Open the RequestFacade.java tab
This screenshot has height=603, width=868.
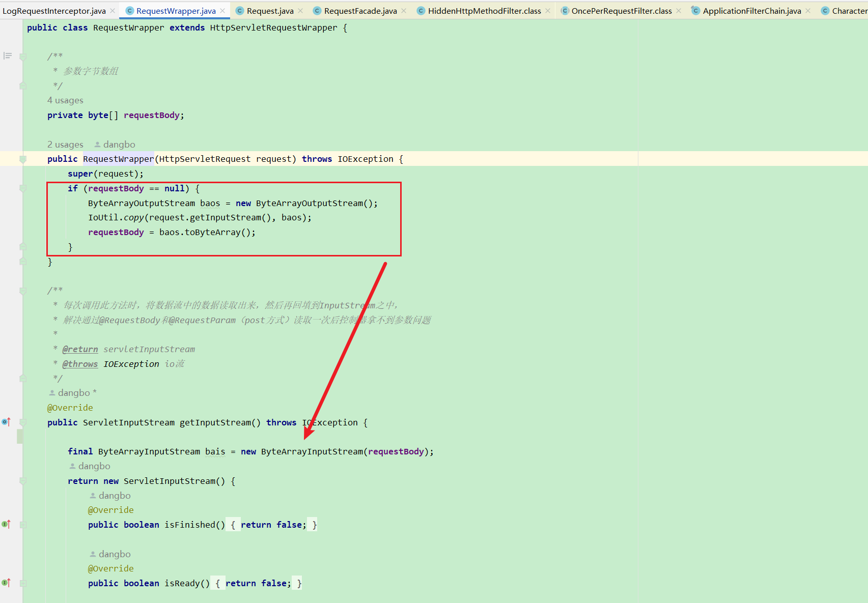point(360,11)
